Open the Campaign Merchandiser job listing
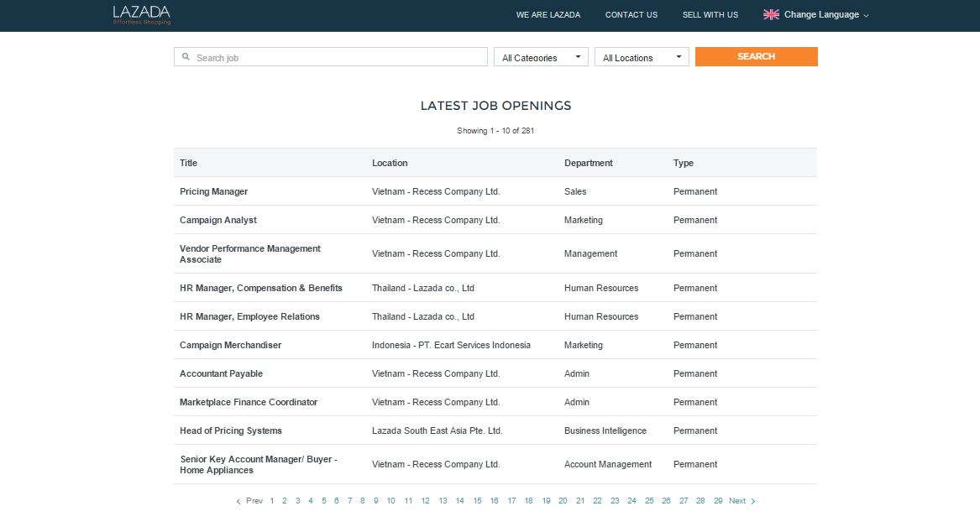Viewport: 980px width, 527px height. point(231,345)
